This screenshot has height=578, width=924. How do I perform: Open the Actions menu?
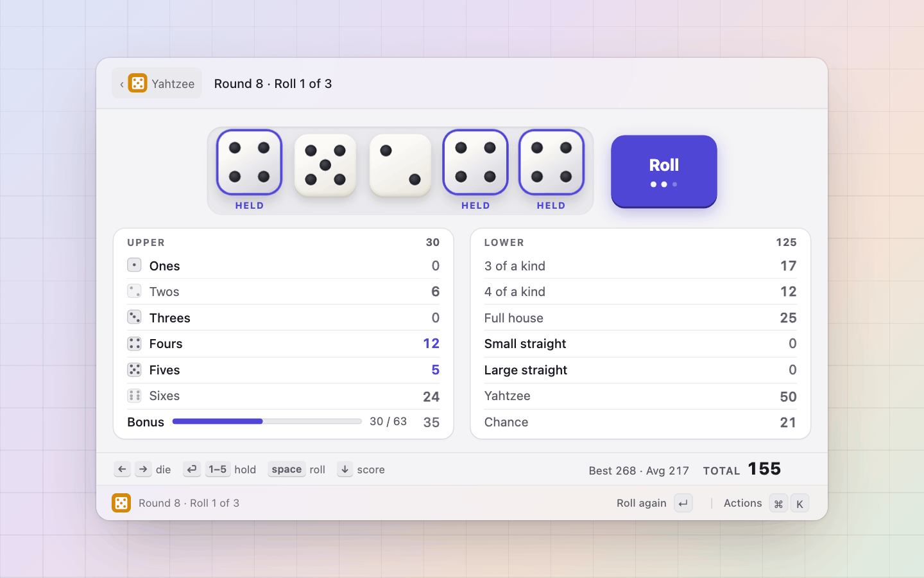pyautogui.click(x=743, y=503)
